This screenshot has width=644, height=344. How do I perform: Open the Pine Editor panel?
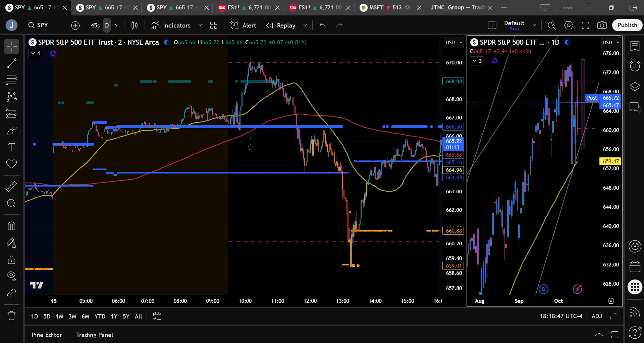(x=47, y=335)
